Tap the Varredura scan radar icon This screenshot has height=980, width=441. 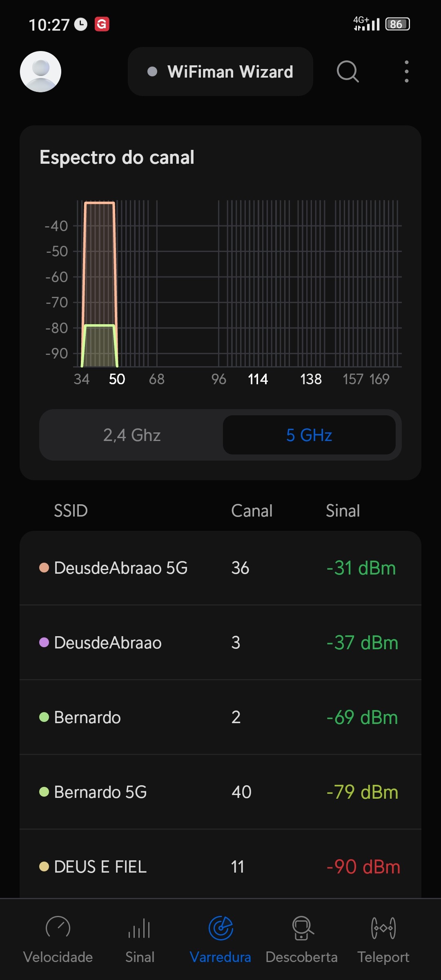click(x=220, y=928)
